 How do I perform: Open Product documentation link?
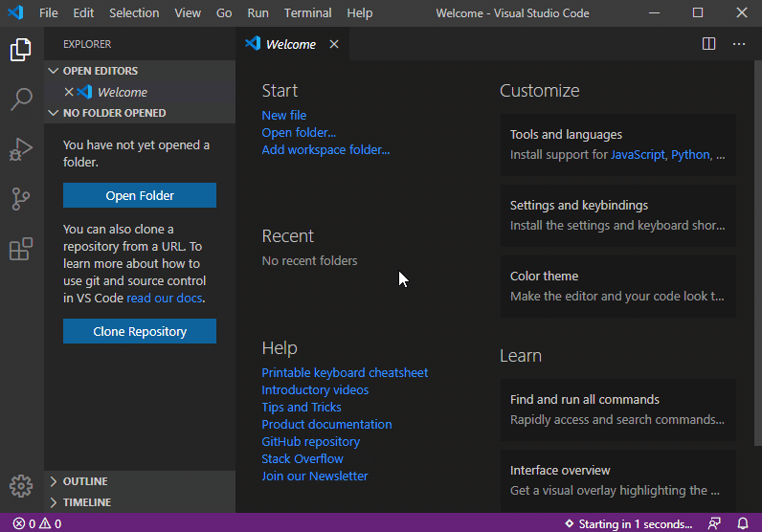coord(326,424)
